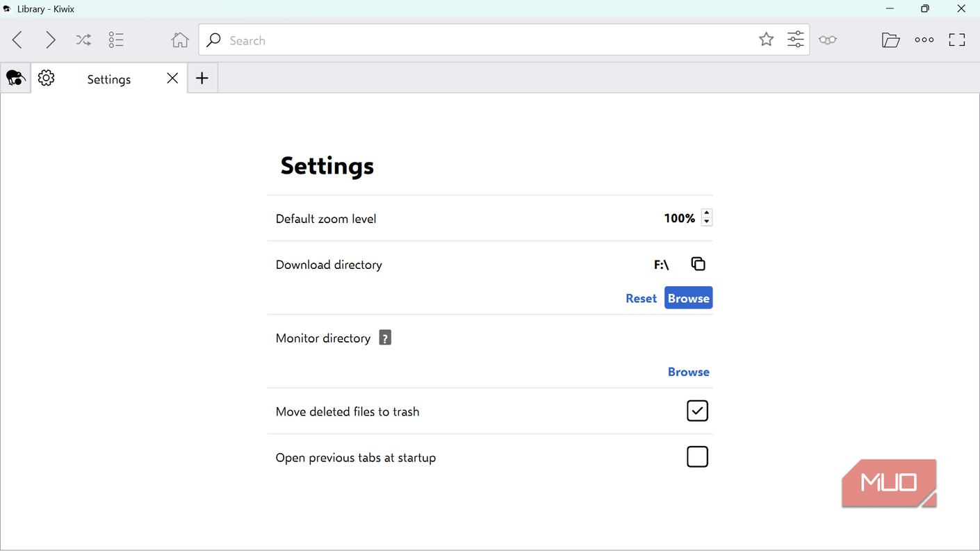
Task: Go forward with the right arrow
Action: click(x=50, y=40)
